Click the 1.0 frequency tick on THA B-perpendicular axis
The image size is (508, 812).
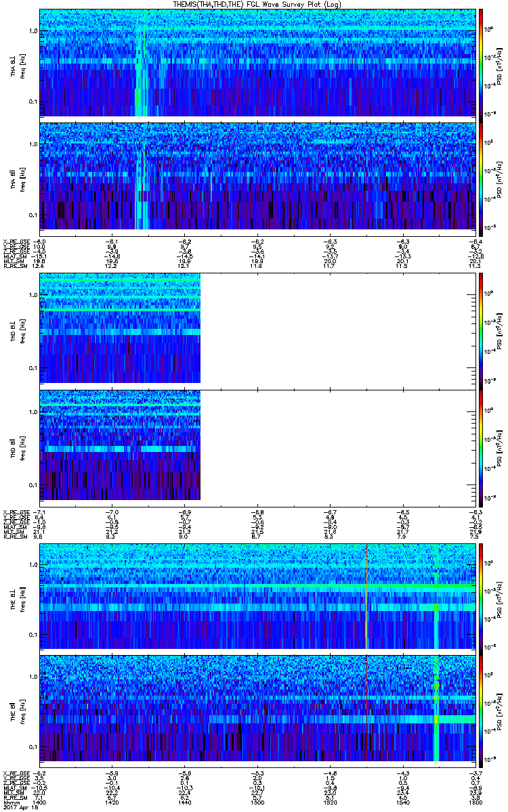[33, 31]
